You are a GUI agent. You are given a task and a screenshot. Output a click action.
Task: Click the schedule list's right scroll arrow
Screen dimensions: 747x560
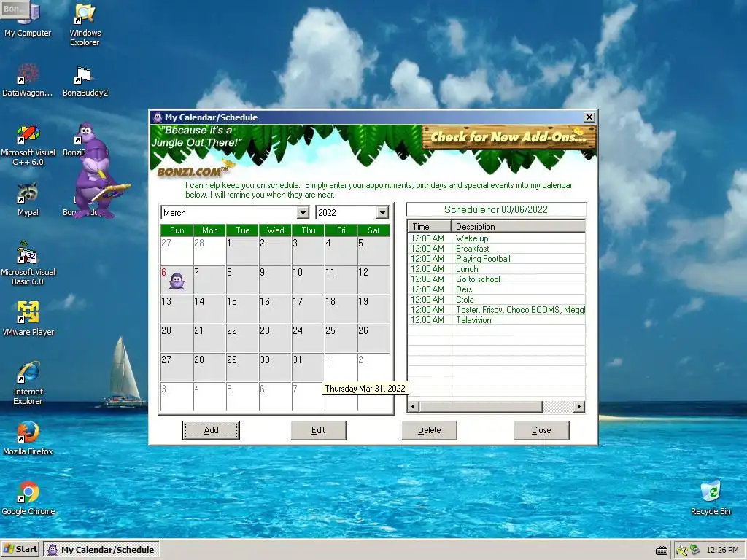579,407
